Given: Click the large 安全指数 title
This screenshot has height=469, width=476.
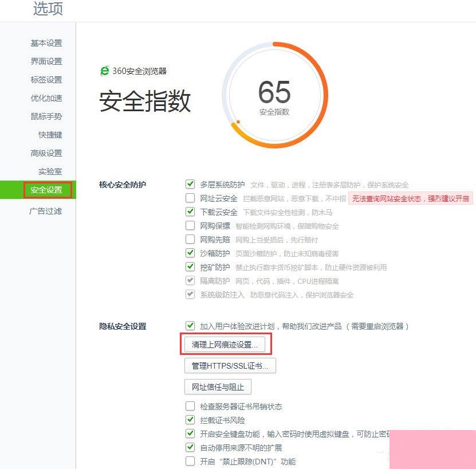Looking at the screenshot, I should tap(145, 101).
